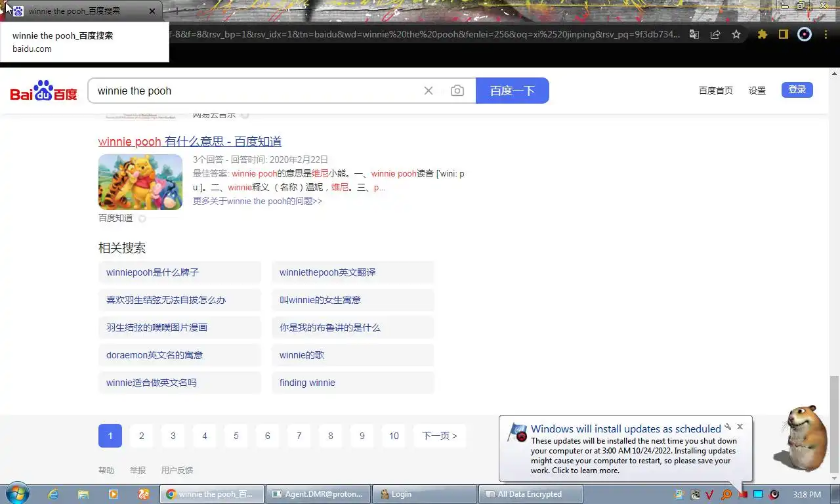Click the Winnie the Pooh result thumbnail
This screenshot has width=840, height=504.
[140, 182]
